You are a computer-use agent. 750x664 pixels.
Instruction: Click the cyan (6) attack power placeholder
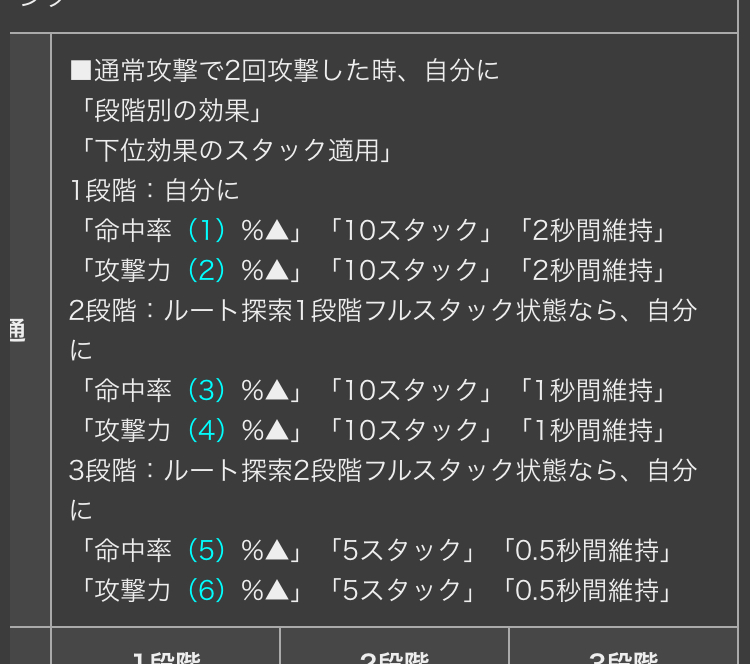point(206,590)
